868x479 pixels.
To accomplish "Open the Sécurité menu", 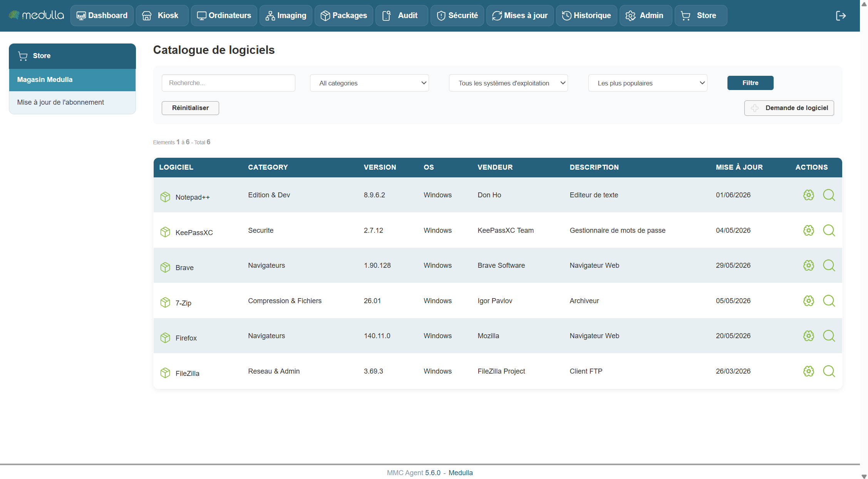I will pos(457,16).
